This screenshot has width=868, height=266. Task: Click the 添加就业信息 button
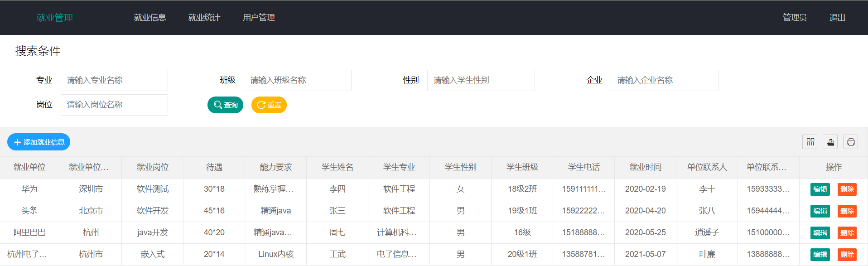(x=39, y=142)
